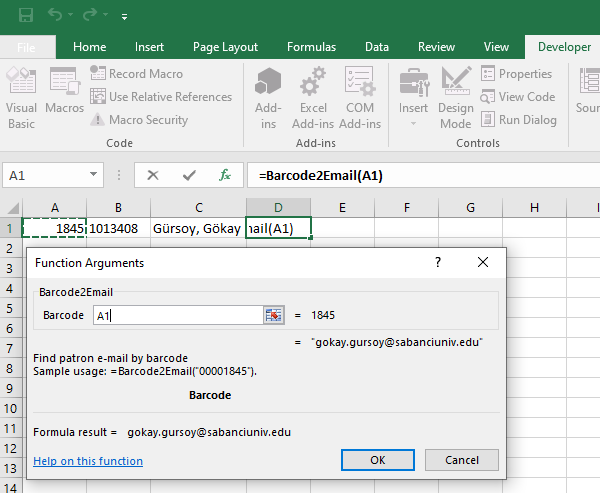Open Excel Add-ins dialog
The height and width of the screenshot is (493, 600).
(x=313, y=98)
